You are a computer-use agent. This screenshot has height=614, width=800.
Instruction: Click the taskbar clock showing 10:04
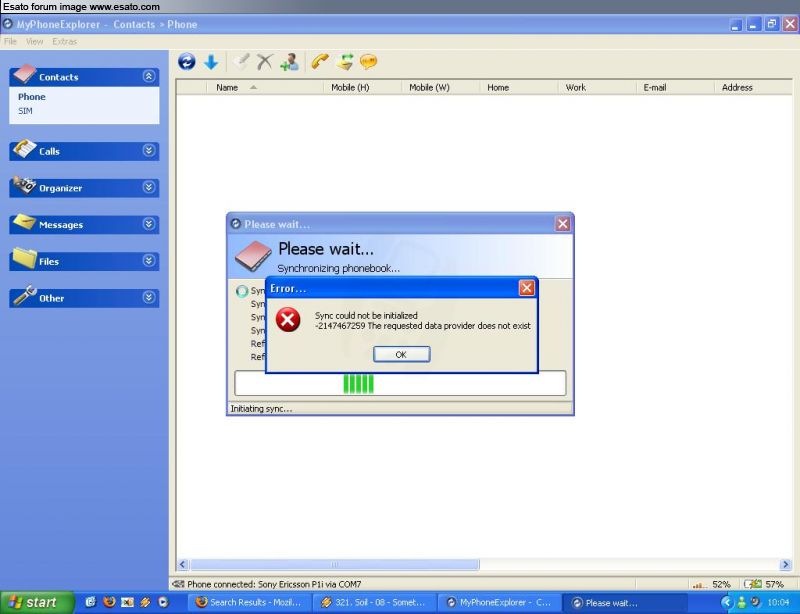click(x=778, y=603)
